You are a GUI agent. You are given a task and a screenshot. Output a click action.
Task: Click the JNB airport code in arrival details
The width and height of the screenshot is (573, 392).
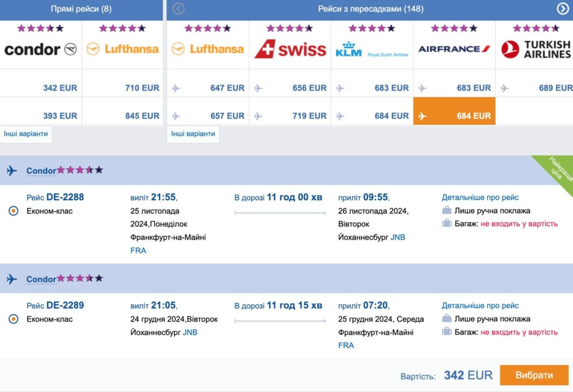pos(398,237)
